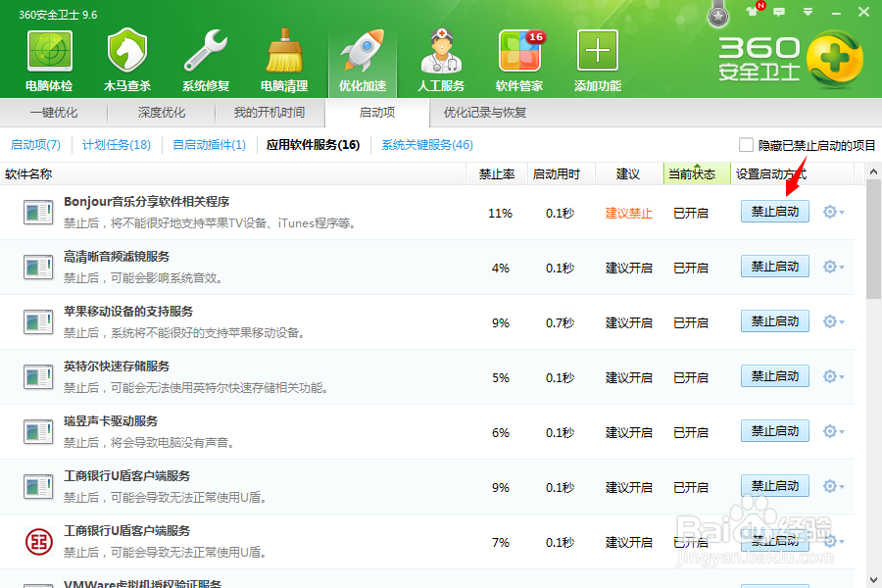Start 电脑清理 computer cleanup

point(282,59)
